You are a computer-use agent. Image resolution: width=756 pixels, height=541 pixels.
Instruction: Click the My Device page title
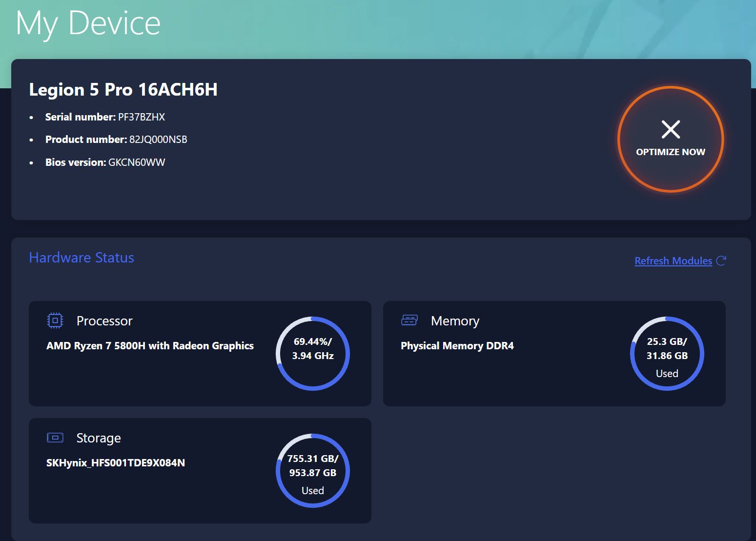click(88, 24)
